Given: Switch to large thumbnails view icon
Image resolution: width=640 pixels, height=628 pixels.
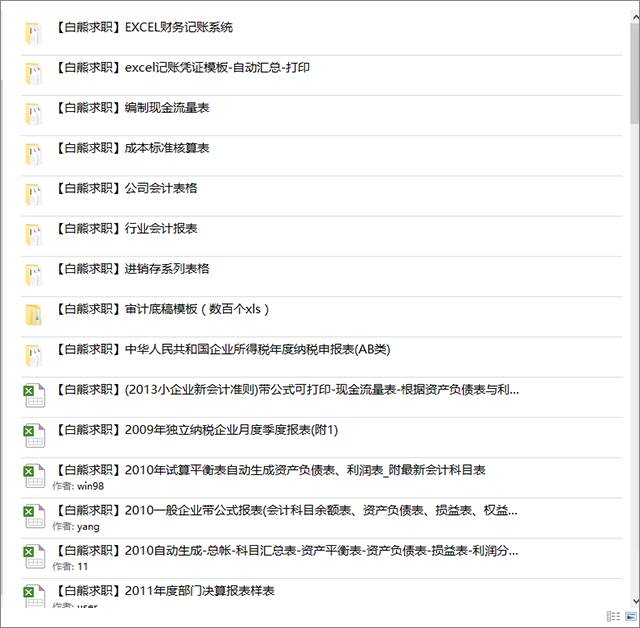Looking at the screenshot, I should click(x=631, y=616).
